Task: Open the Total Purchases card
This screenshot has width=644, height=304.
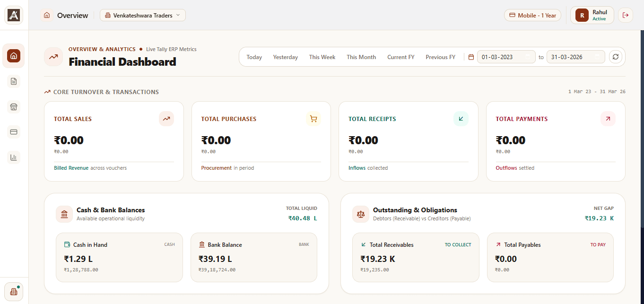Action: 261,141
